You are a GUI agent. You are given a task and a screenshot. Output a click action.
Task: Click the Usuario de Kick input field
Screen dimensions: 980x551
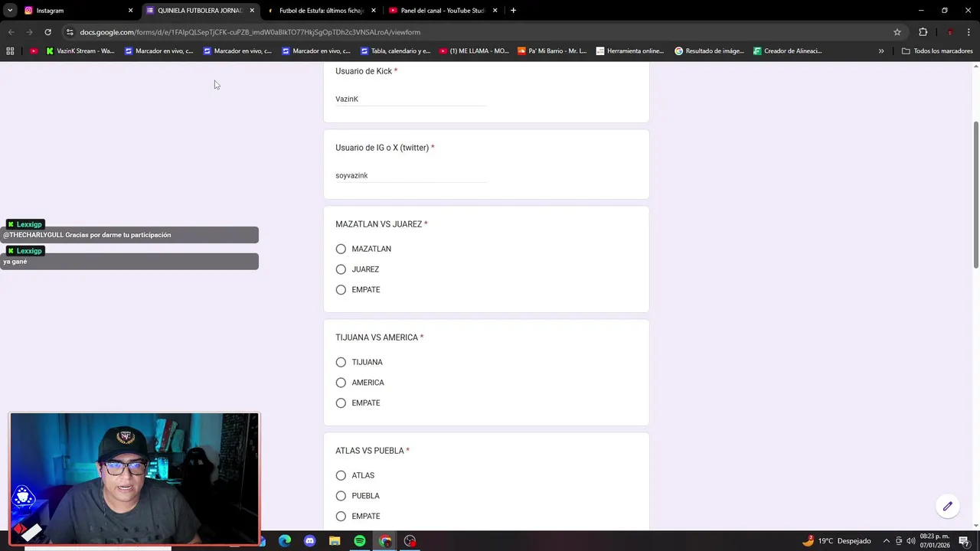tap(411, 99)
